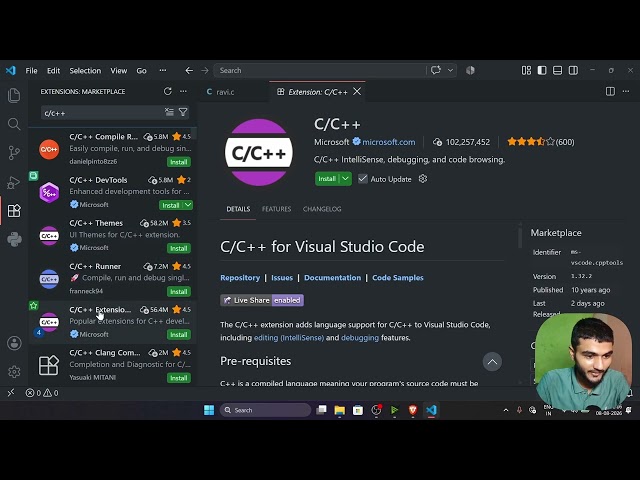The width and height of the screenshot is (640, 480).
Task: Toggle the bottom panel
Action: coord(558,71)
